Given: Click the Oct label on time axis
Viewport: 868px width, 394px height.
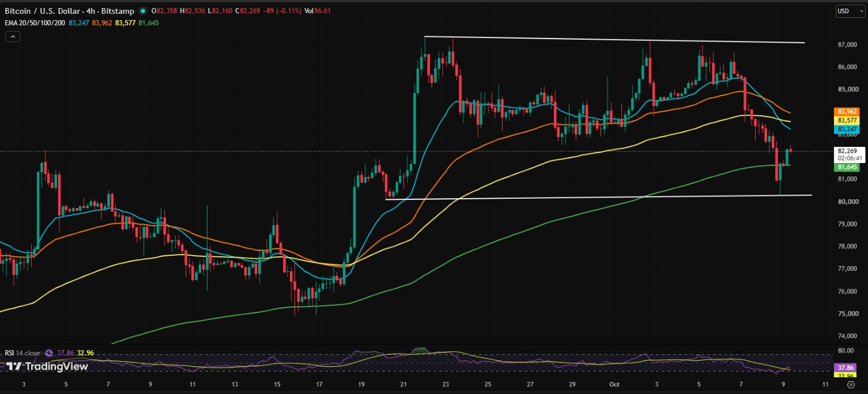Looking at the screenshot, I should coord(614,384).
